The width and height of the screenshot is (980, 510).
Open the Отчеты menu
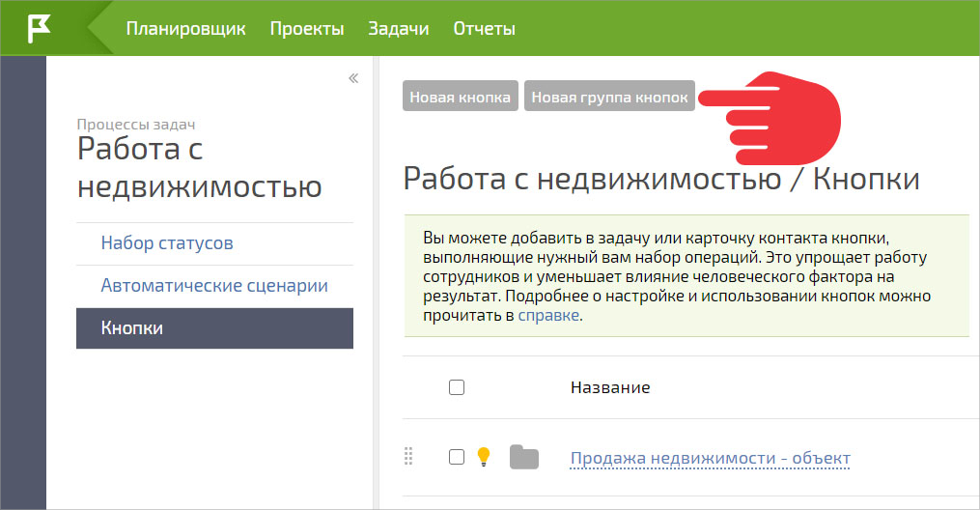[x=485, y=29]
